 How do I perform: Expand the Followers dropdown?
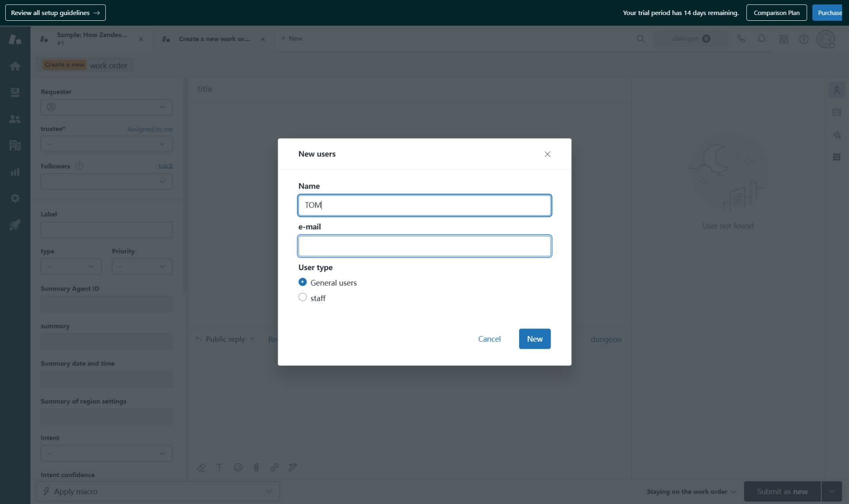[107, 182]
